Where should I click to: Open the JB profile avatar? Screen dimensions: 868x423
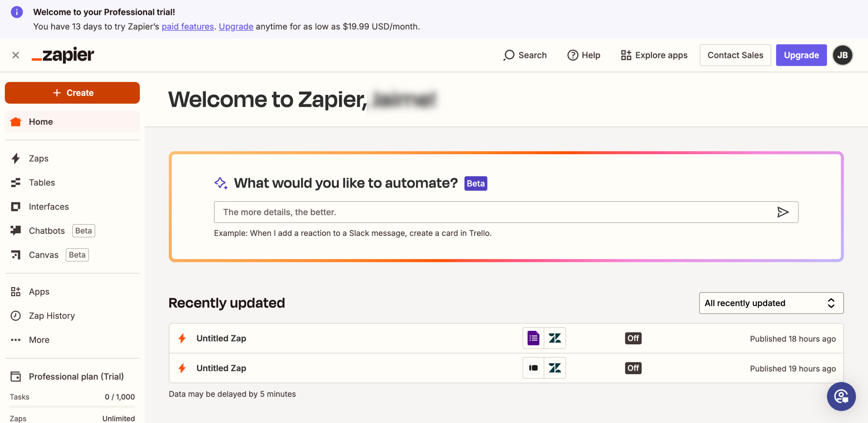(x=843, y=55)
